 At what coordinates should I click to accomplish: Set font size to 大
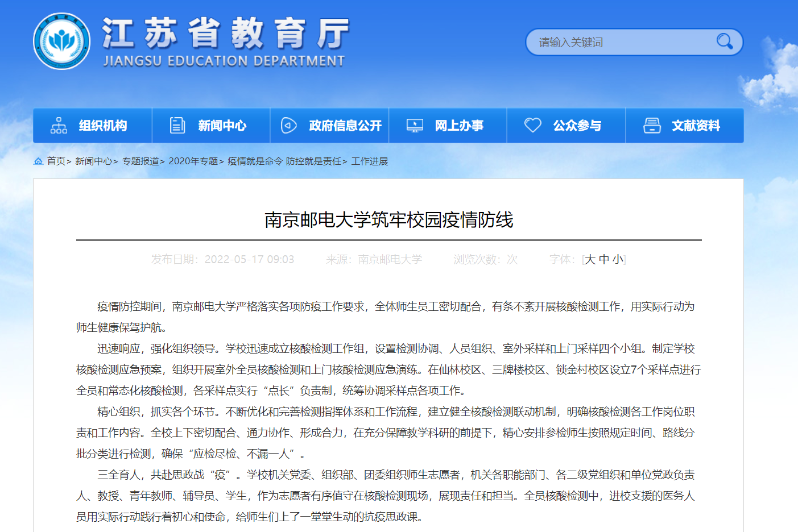(590, 260)
